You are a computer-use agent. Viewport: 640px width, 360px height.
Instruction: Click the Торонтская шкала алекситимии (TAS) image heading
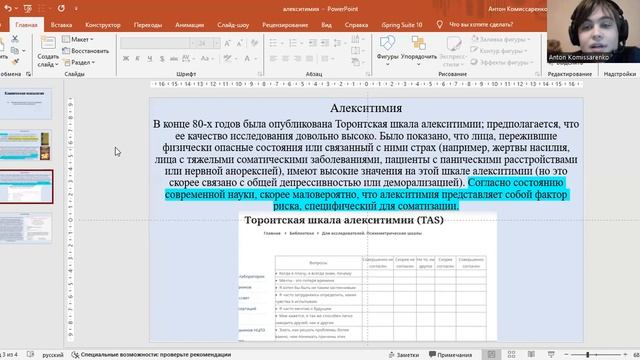coord(344,220)
